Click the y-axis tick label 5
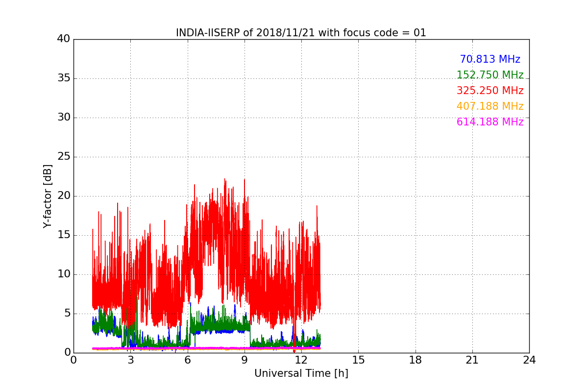The height and width of the screenshot is (392, 588). [67, 314]
